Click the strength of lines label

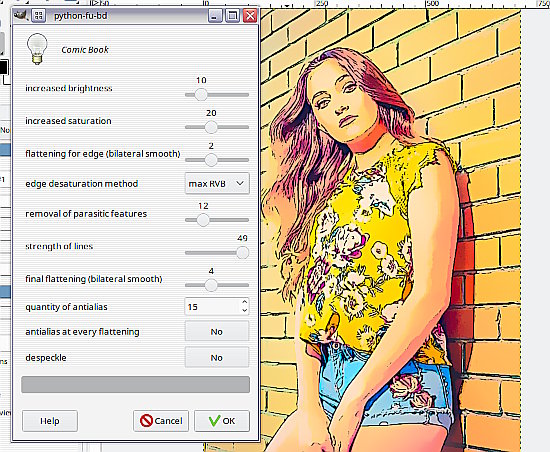pos(59,246)
